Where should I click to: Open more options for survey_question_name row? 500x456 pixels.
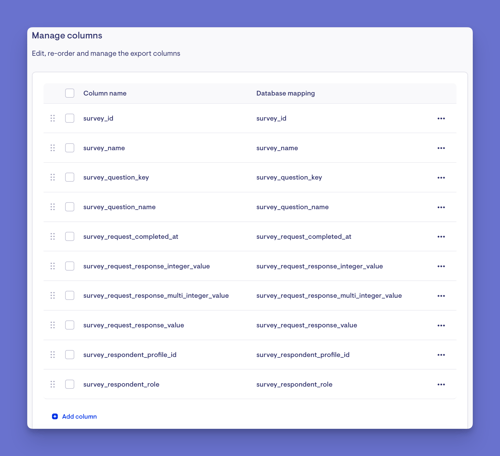point(441,207)
